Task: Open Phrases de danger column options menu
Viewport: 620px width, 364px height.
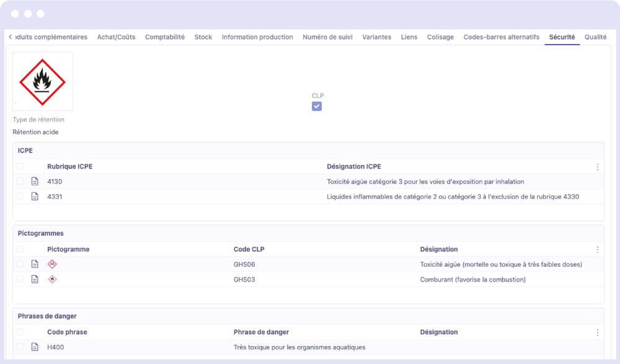Action: 597,332
